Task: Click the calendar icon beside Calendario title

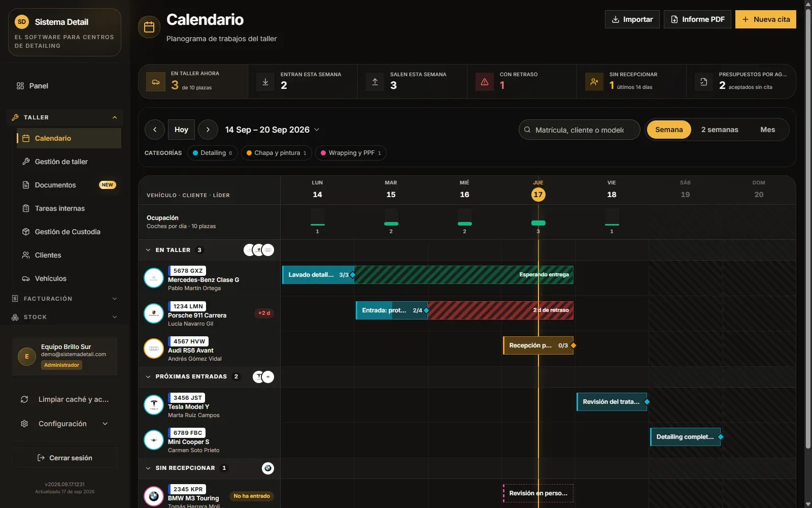Action: (x=149, y=27)
